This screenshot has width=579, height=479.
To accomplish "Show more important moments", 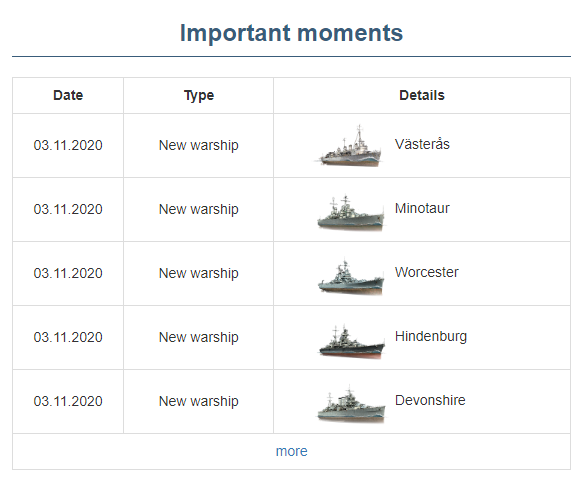I will (291, 451).
